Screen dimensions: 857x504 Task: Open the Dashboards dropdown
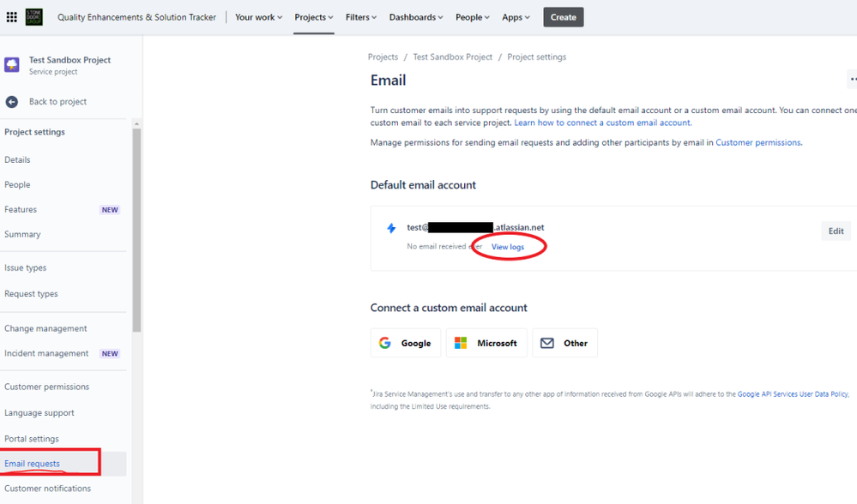point(416,17)
